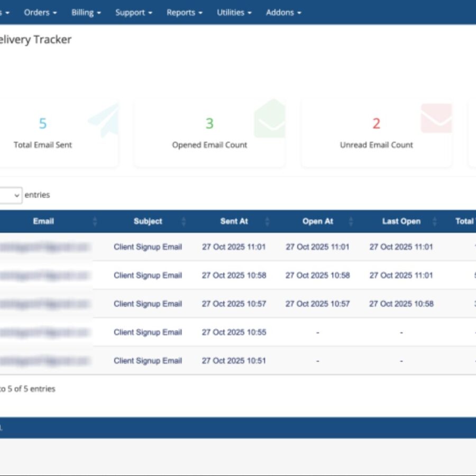Click the sort icon beside the Sent At column
476x476 pixels.
click(x=268, y=222)
